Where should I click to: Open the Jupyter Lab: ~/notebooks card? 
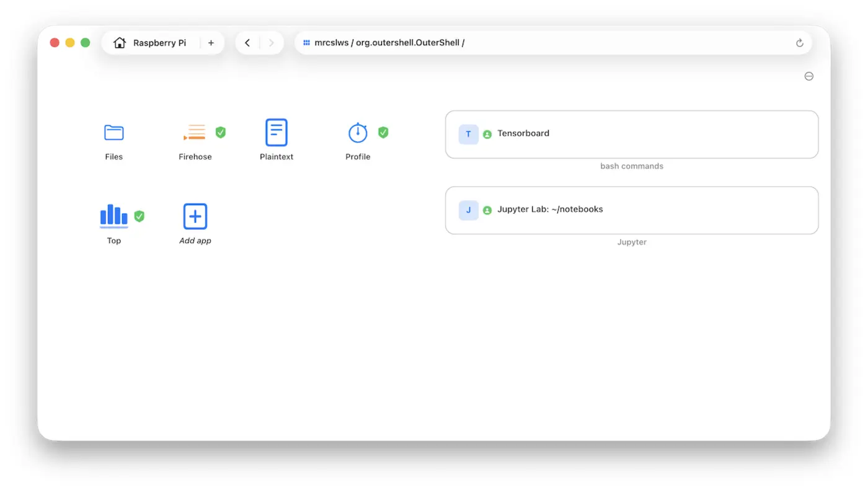632,211
